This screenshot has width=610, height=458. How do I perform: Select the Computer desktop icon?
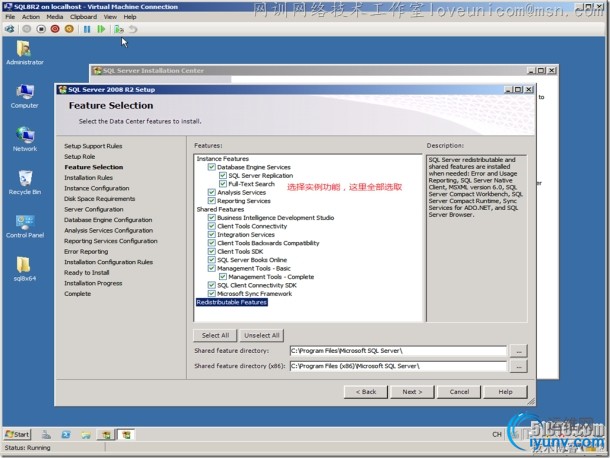(x=24, y=96)
